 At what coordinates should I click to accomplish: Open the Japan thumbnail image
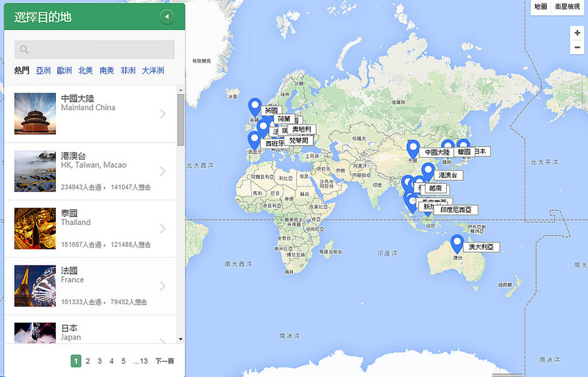click(35, 333)
